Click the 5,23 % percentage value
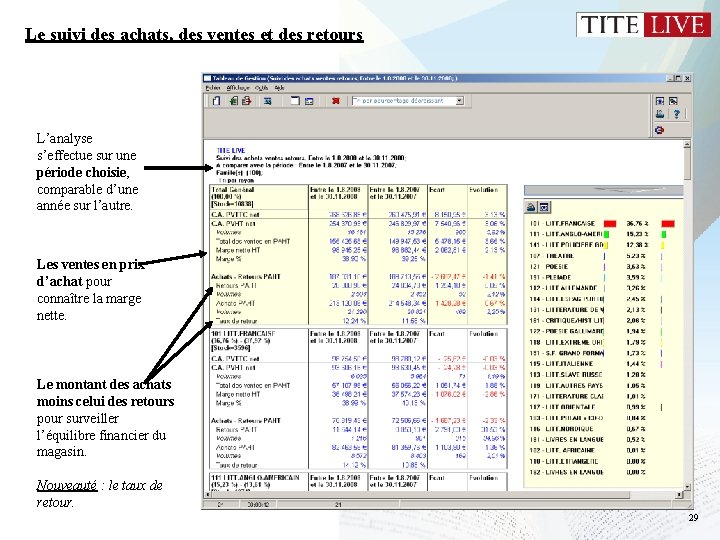 point(636,256)
